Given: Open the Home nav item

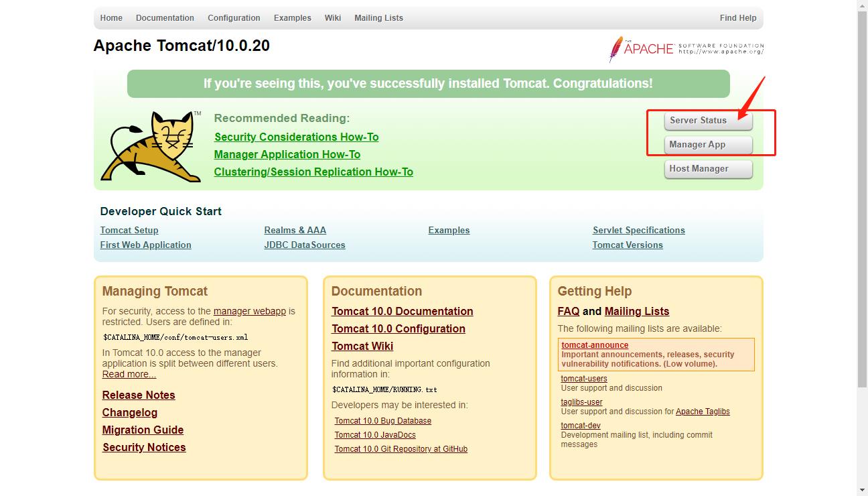Looking at the screenshot, I should pyautogui.click(x=111, y=18).
